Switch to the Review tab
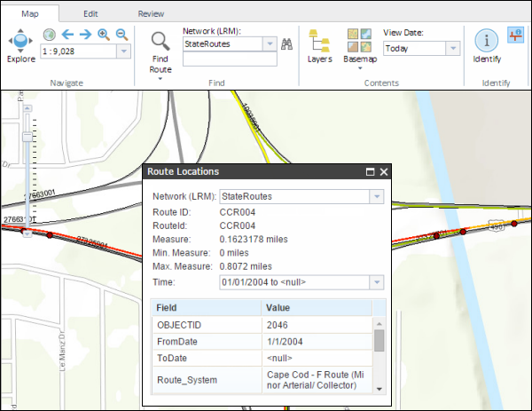532x411 pixels. (151, 14)
